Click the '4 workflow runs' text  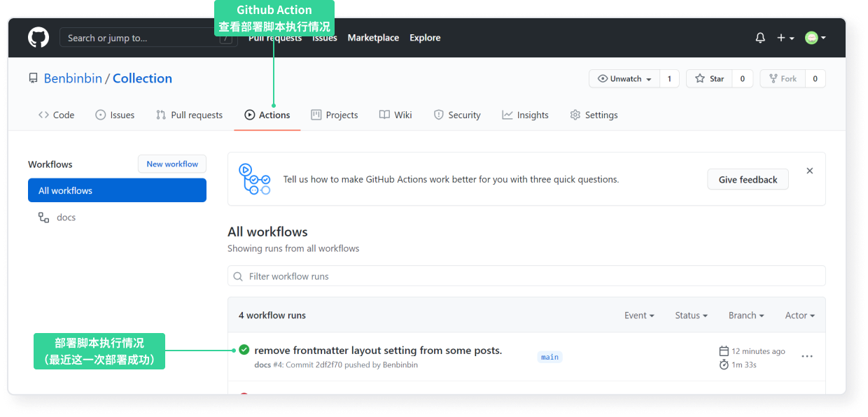coord(272,316)
